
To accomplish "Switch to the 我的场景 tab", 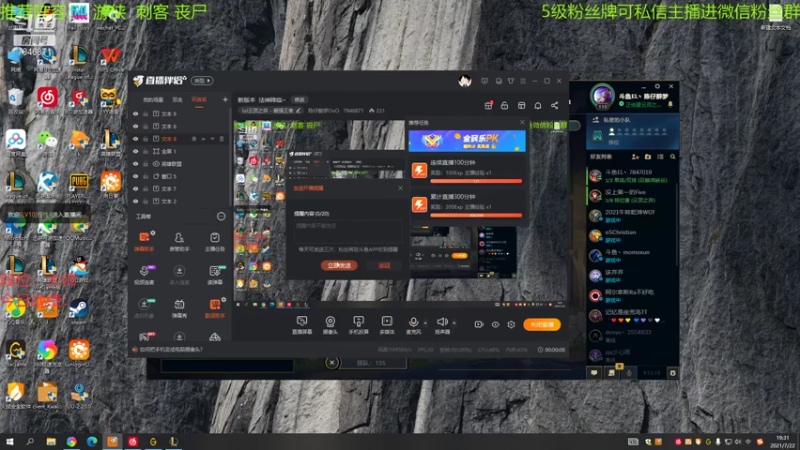I will coord(153,99).
